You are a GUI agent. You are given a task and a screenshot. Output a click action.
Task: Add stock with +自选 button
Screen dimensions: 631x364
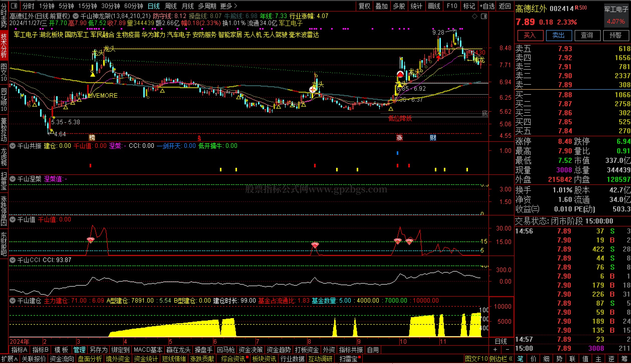[x=487, y=6]
